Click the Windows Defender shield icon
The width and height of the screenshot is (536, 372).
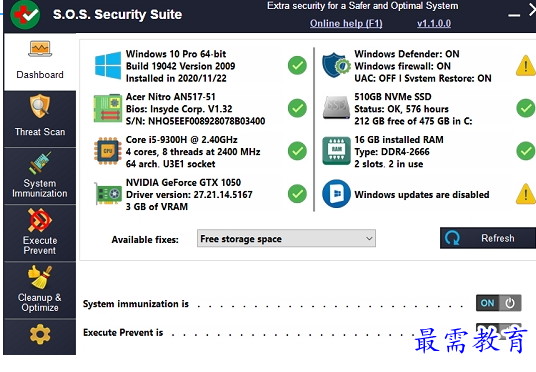click(x=336, y=65)
